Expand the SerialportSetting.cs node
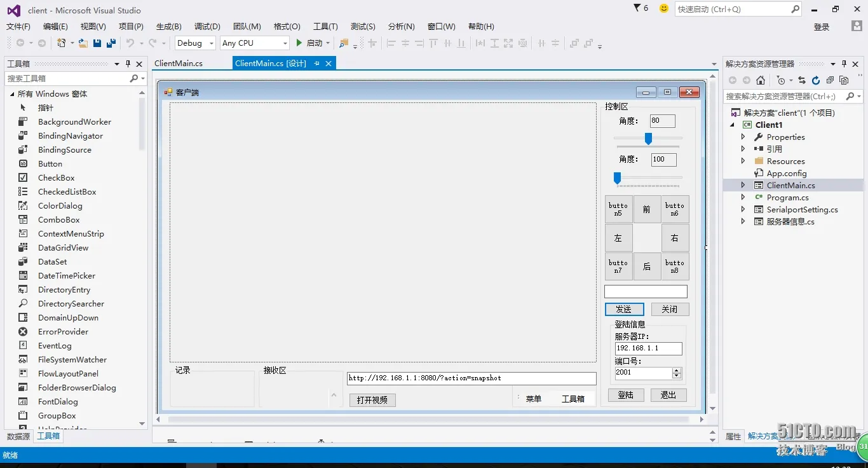Viewport: 868px width, 468px height. 743,209
